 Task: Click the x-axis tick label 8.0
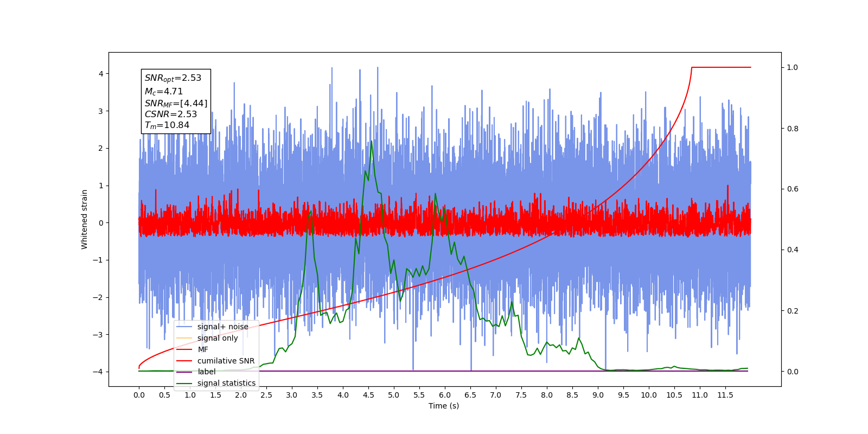click(547, 395)
